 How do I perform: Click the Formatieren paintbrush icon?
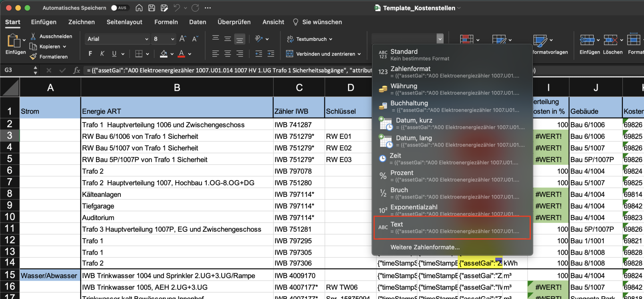pyautogui.click(x=34, y=57)
